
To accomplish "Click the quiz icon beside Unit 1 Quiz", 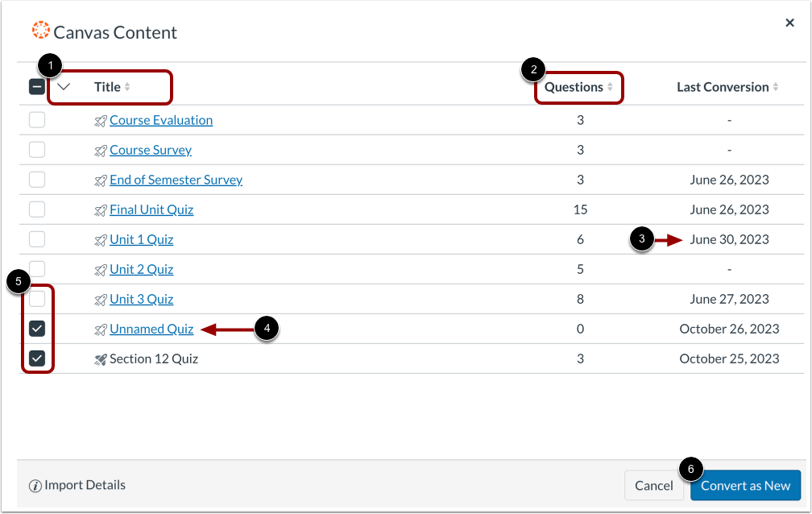I will [99, 238].
